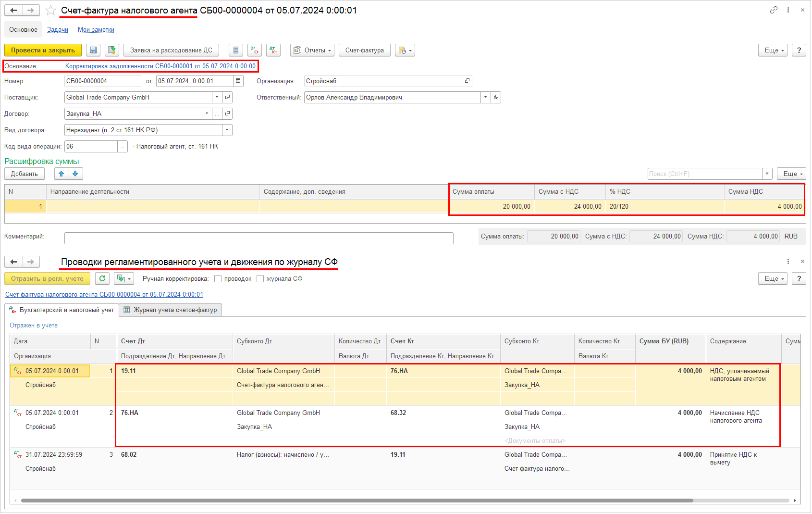812x514 pixels.
Task: Pick Код вида операции via ellipsis button
Action: pos(123,146)
